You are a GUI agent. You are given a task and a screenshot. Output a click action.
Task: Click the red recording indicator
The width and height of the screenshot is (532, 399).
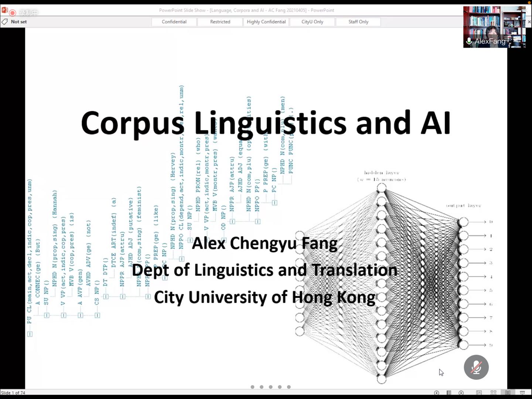[13, 13]
